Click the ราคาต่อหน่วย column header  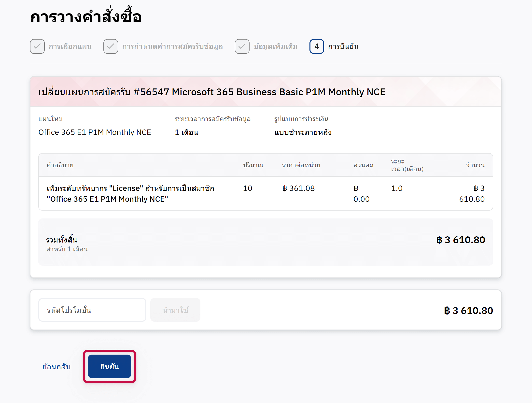[x=301, y=165]
